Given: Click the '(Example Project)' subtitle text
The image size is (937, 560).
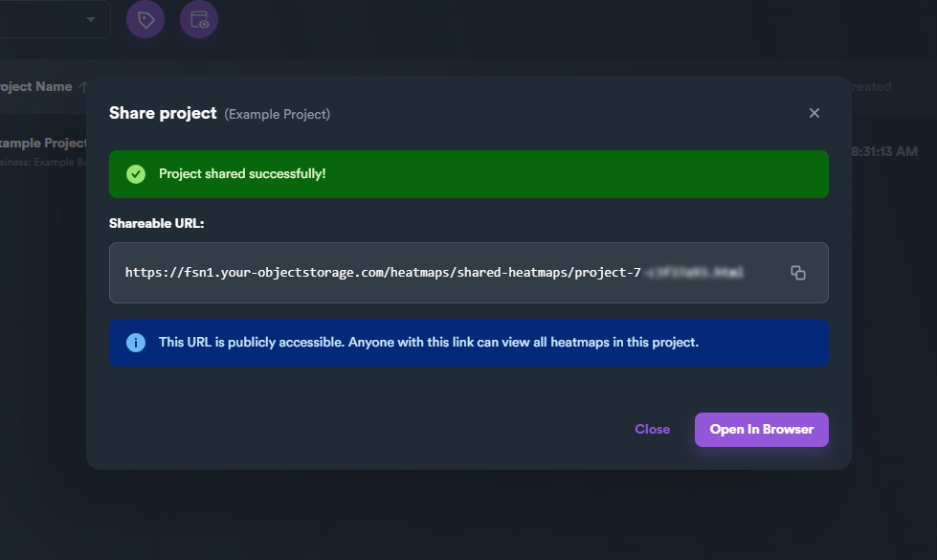Looking at the screenshot, I should 277,114.
